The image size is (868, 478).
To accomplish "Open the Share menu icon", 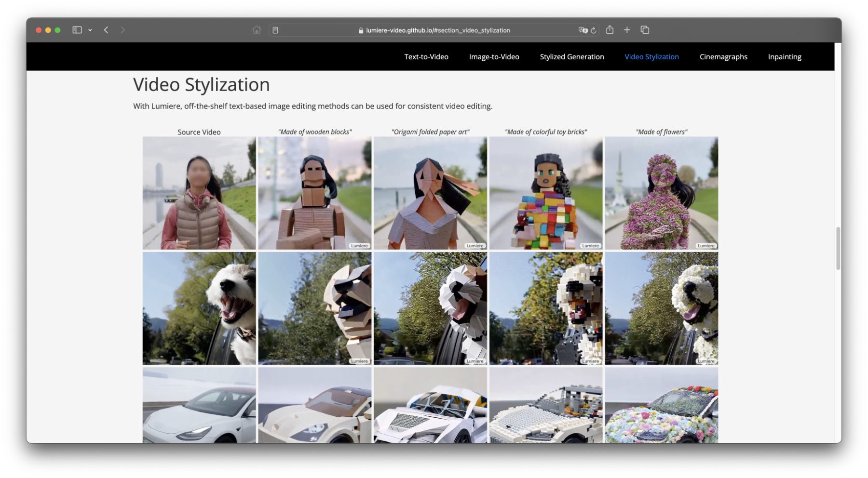I will click(610, 30).
